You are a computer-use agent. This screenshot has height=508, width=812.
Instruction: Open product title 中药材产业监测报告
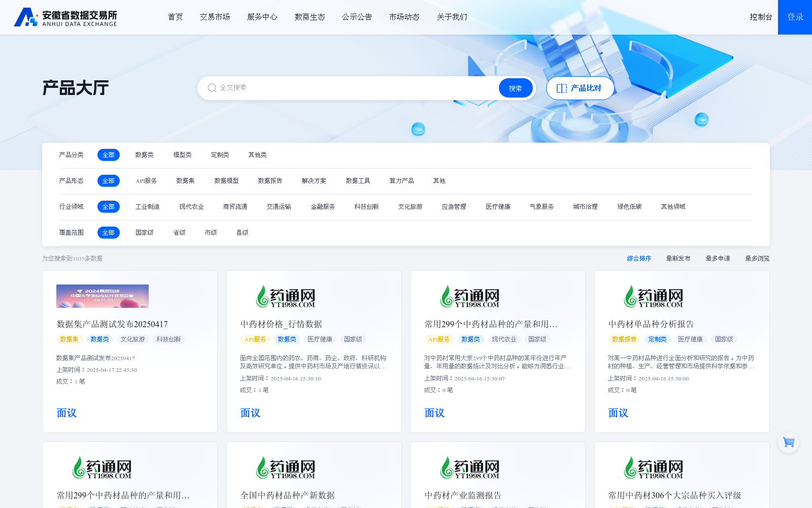pyautogui.click(x=463, y=495)
